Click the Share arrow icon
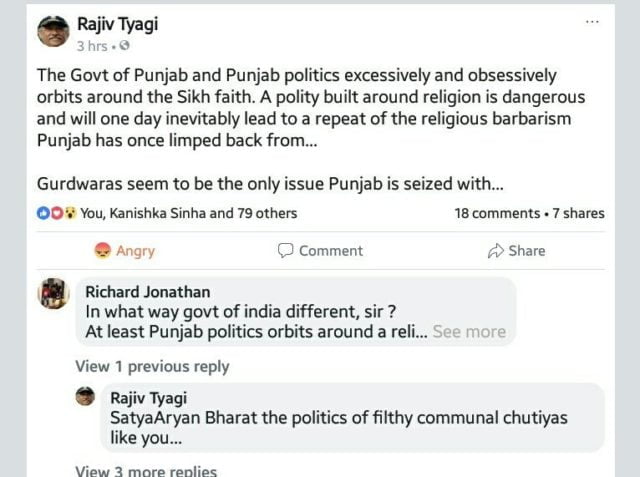The image size is (640, 477). (x=495, y=250)
